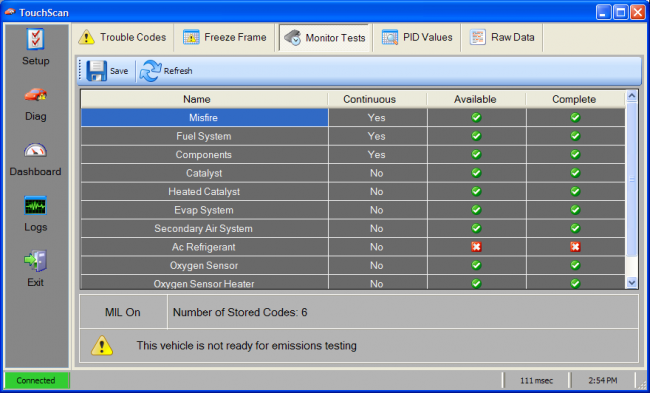Click Ac Refrigerant's Available red X icon
Viewport: 650px width, 393px height.
476,247
